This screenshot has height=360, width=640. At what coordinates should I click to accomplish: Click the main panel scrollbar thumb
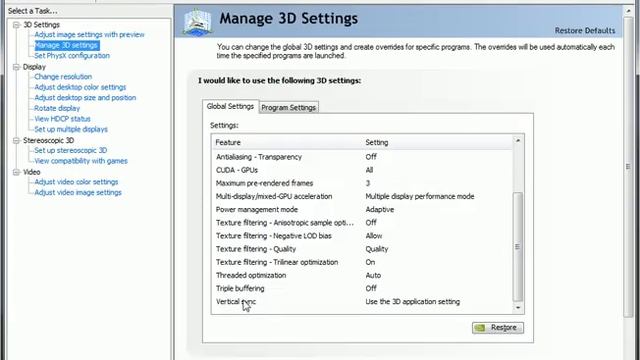[628, 167]
